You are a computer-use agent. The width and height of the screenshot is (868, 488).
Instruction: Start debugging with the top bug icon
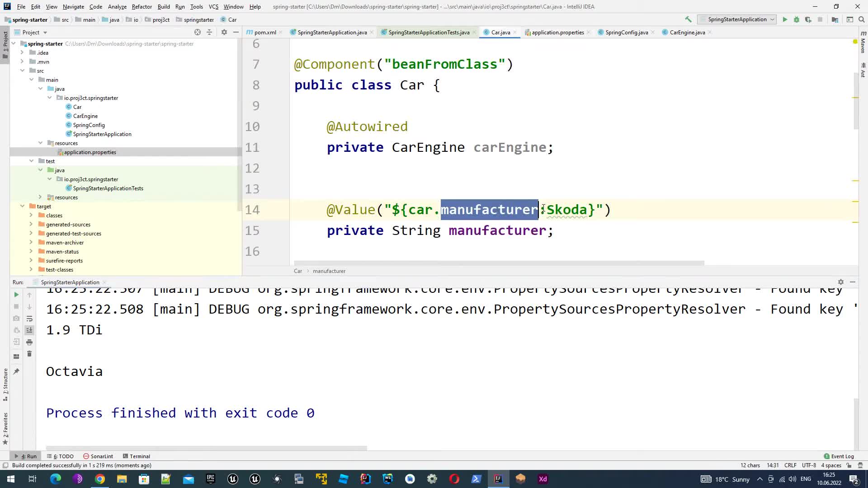[797, 19]
